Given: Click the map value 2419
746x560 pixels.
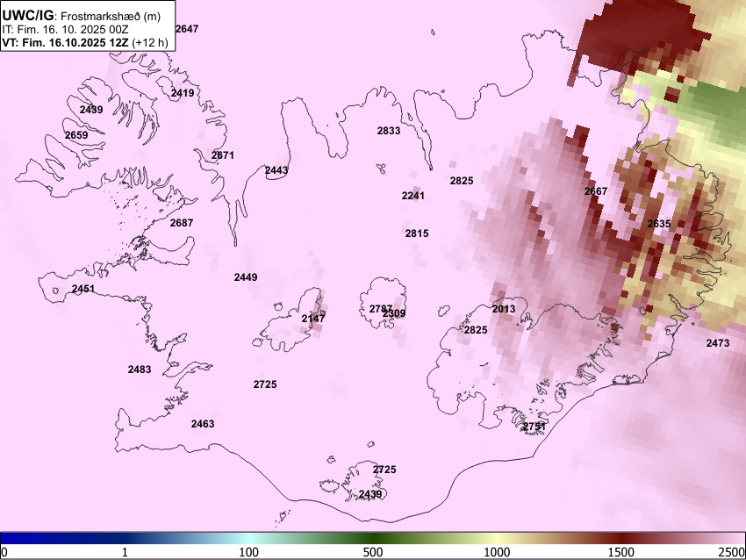Looking at the screenshot, I should coord(183,93).
